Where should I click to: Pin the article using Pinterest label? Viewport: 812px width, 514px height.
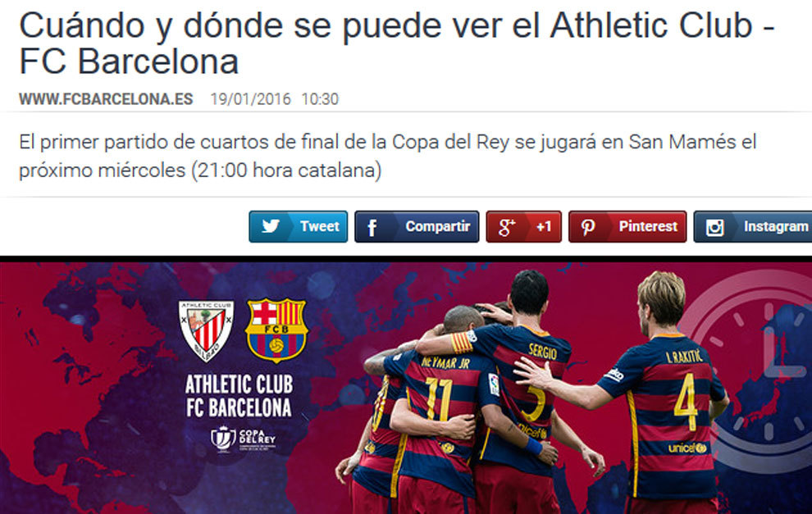[648, 226]
